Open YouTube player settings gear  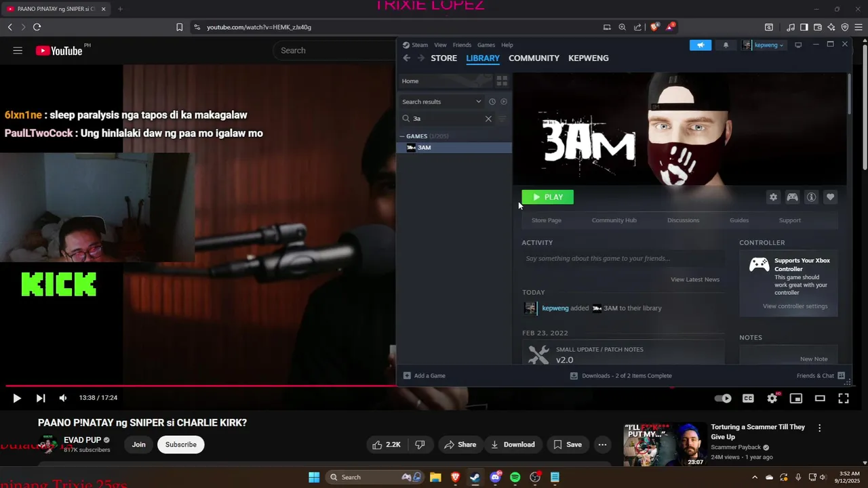[772, 399]
